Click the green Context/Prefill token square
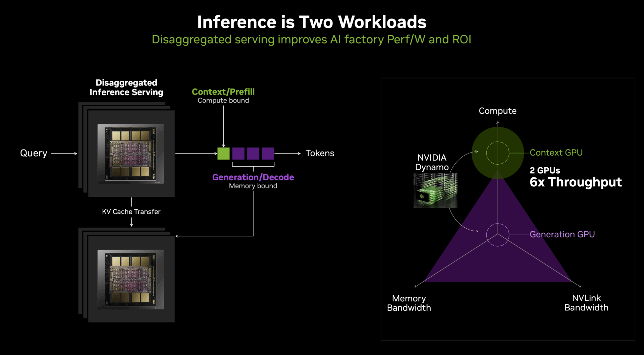644x355 pixels. point(223,154)
